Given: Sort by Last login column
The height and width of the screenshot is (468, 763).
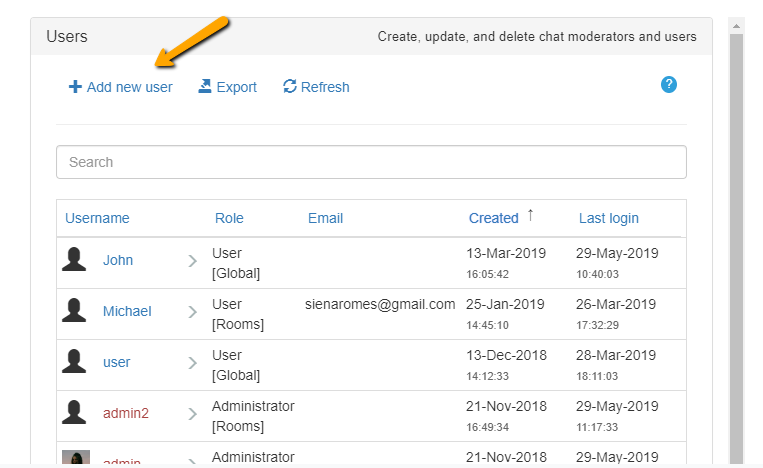Looking at the screenshot, I should 608,218.
